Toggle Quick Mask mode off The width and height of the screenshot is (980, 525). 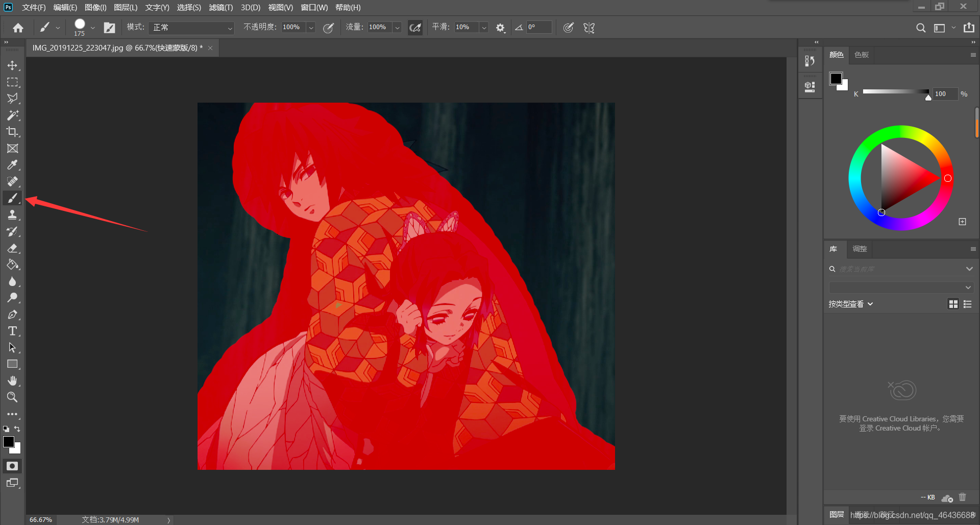coord(12,466)
